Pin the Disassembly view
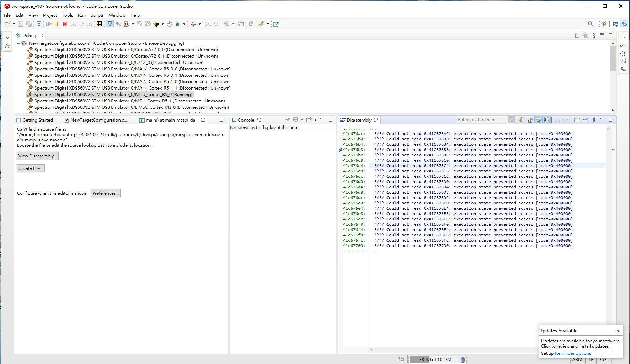The image size is (630, 364). 585,120
